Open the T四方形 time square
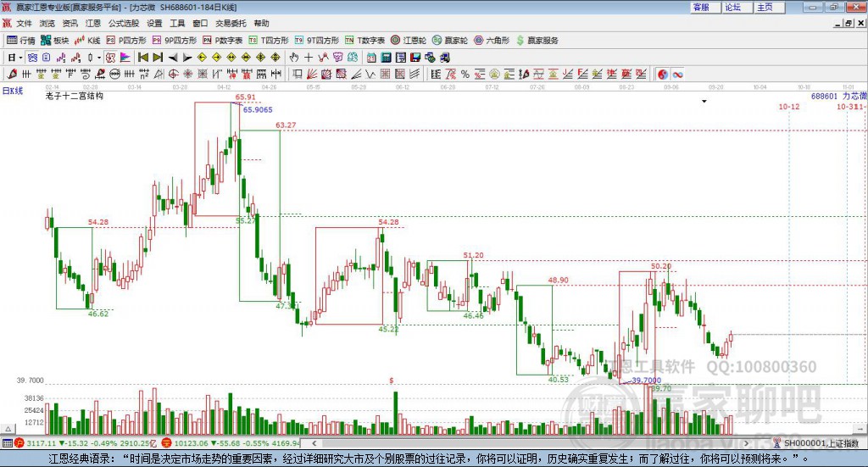Screen dimensions: 868x467 (269, 41)
